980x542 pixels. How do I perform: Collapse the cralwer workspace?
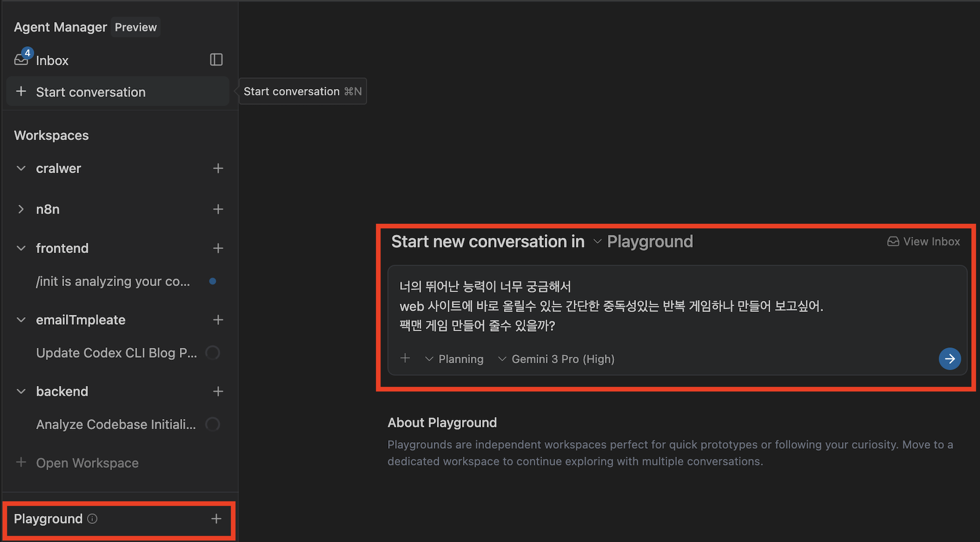click(x=21, y=169)
